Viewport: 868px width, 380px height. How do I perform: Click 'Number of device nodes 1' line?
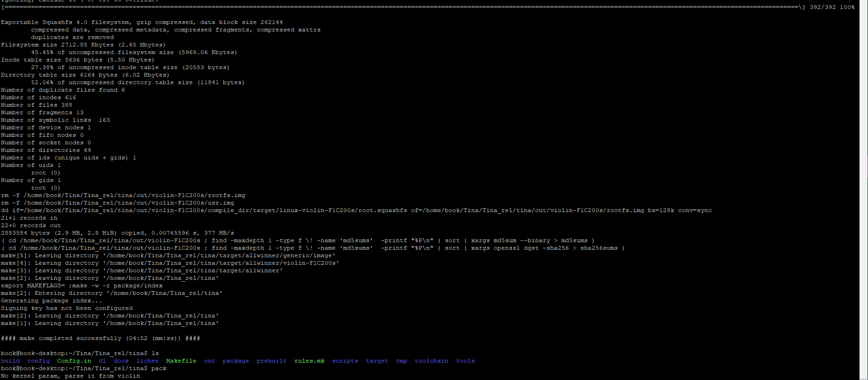tap(46, 127)
